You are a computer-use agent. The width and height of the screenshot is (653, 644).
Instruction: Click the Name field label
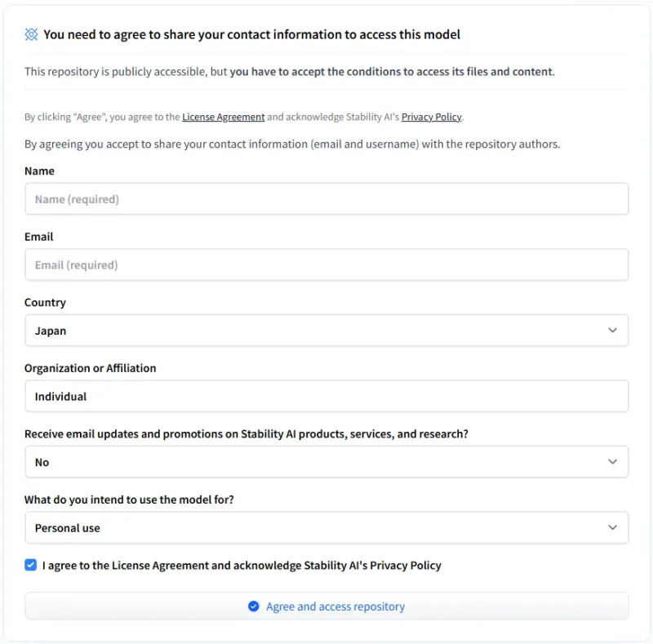39,171
